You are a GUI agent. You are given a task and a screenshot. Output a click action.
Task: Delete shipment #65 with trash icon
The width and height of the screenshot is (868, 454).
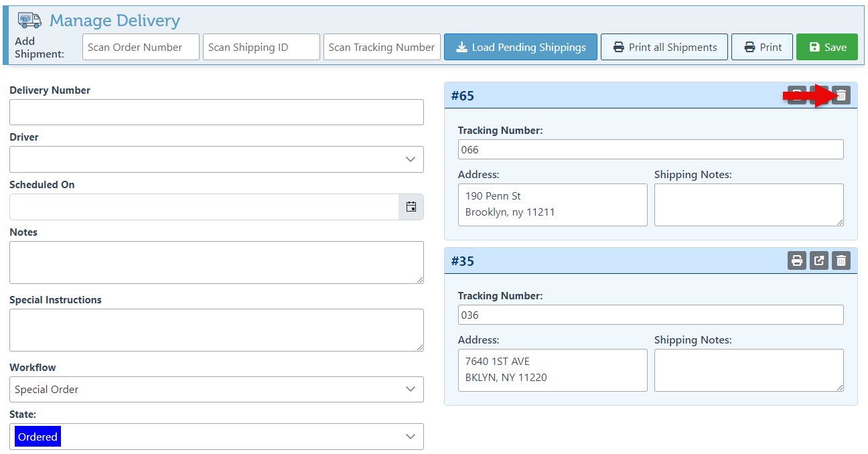(x=841, y=96)
